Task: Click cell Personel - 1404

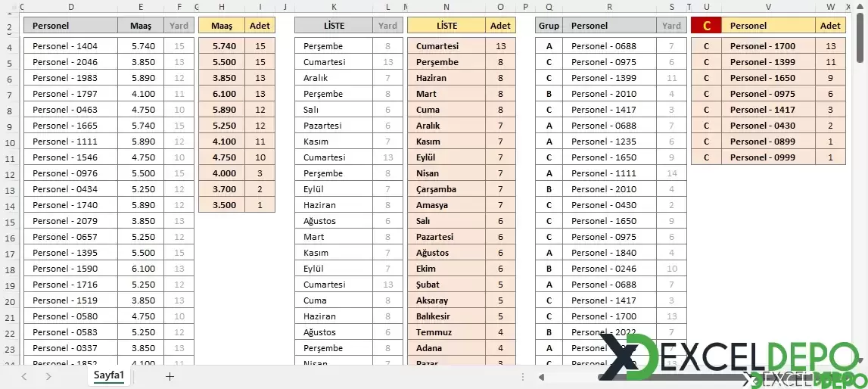Action: (x=71, y=46)
